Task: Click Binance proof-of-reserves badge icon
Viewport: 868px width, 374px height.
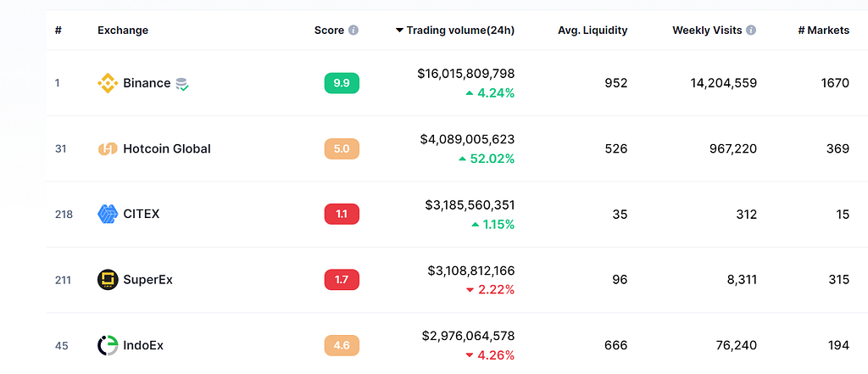Action: [x=182, y=84]
